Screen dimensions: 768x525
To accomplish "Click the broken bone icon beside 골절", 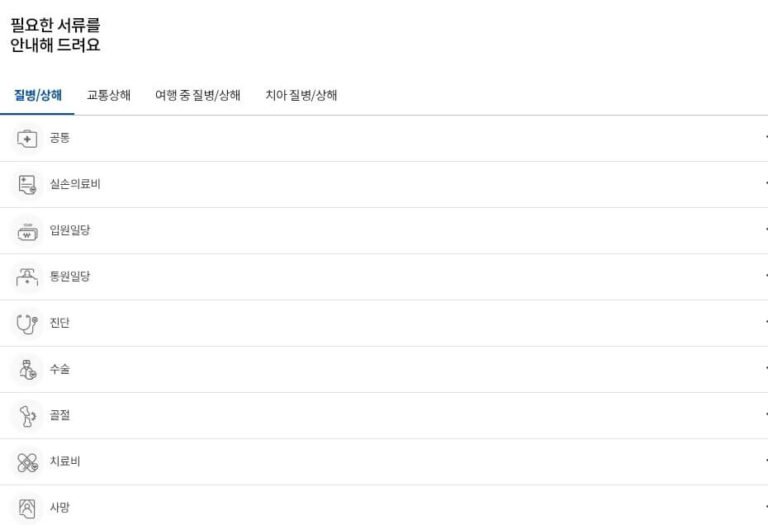I will [x=27, y=416].
